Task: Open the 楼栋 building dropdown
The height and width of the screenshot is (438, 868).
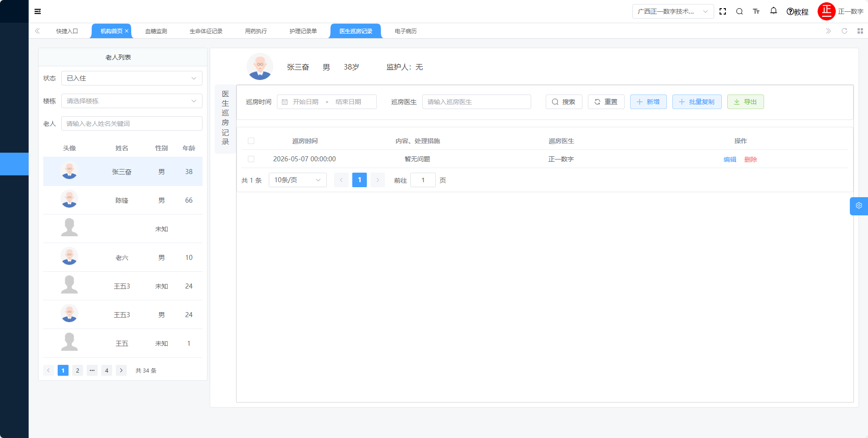Action: pyautogui.click(x=132, y=101)
